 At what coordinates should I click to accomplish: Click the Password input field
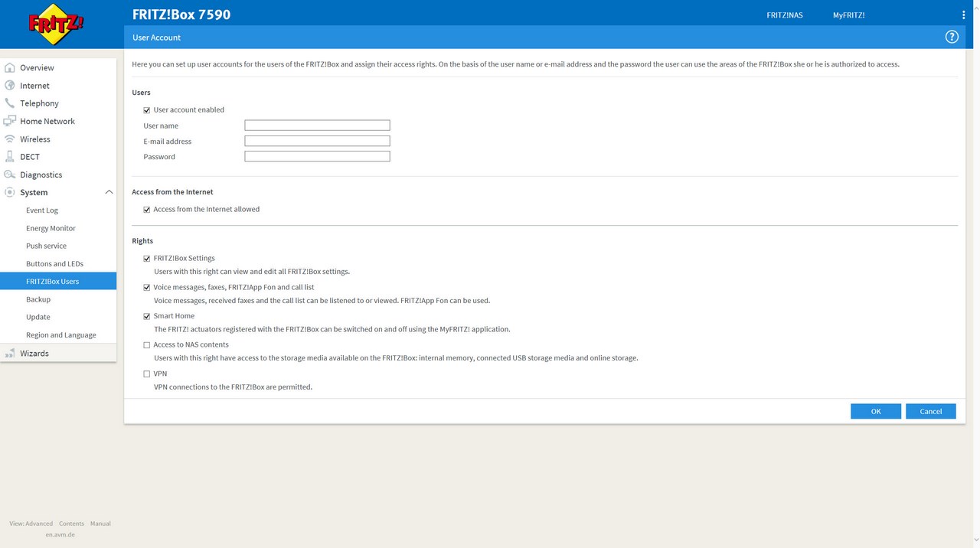(x=317, y=156)
